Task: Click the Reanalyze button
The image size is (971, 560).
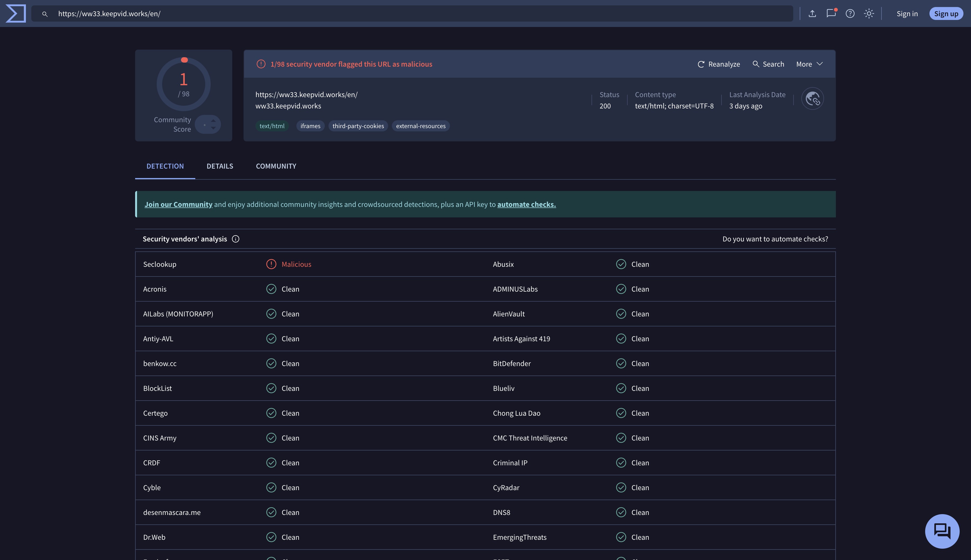Action: (x=719, y=64)
